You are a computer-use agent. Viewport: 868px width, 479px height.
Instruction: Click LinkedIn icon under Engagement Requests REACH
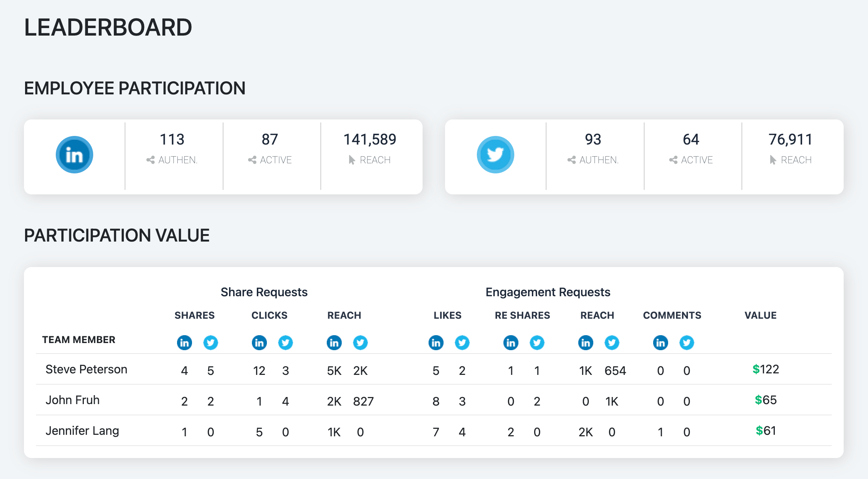585,343
